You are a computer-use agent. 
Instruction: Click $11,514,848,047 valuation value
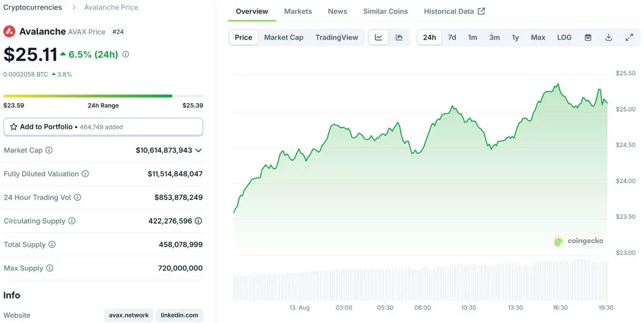(x=175, y=174)
